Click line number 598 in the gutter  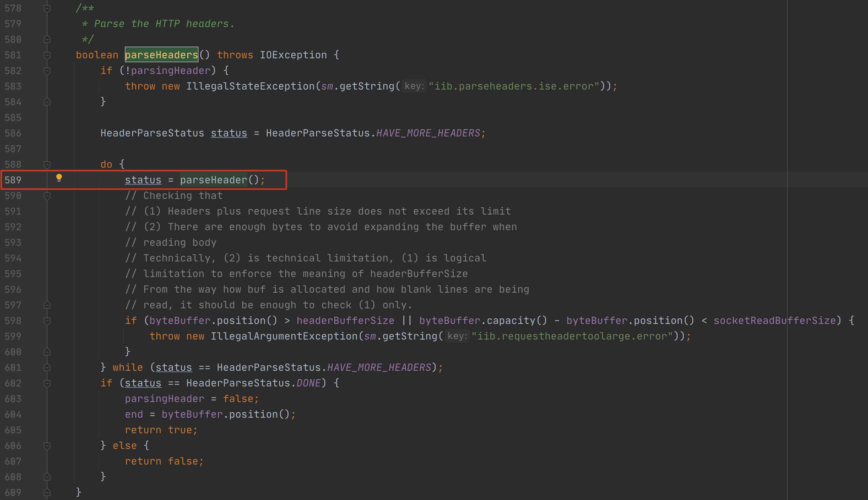point(13,321)
